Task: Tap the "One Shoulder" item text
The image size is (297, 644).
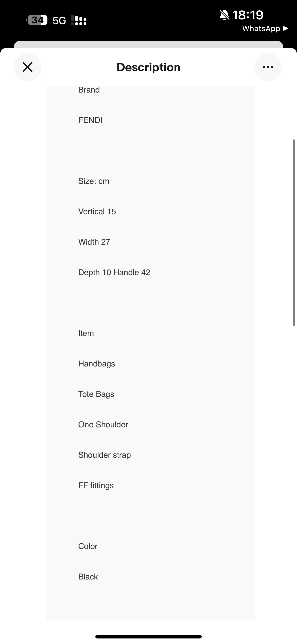Action: [x=103, y=424]
